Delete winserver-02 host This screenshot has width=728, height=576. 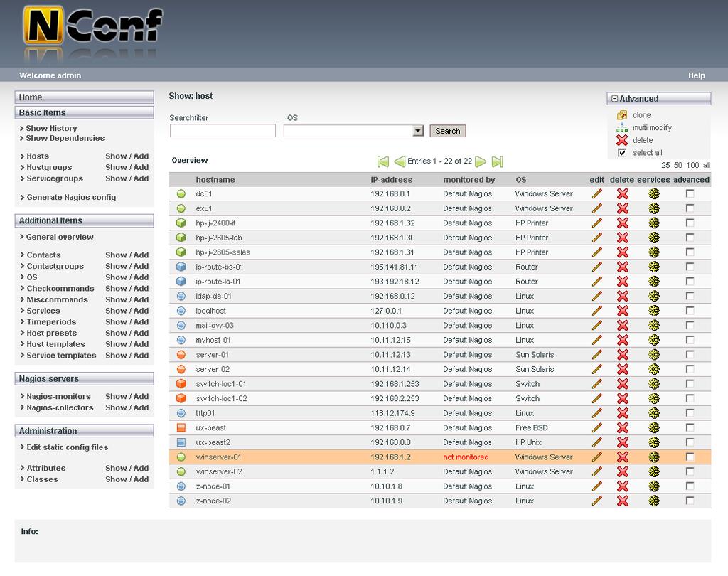pyautogui.click(x=622, y=471)
